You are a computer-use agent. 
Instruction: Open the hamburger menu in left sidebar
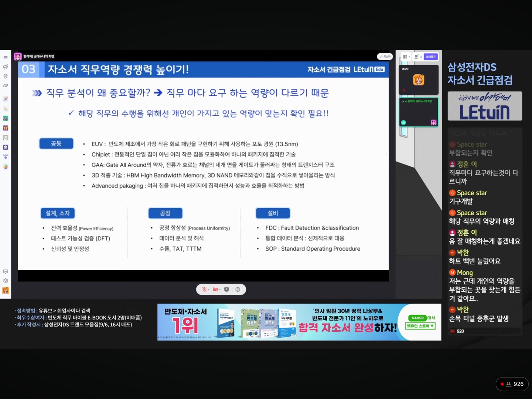click(x=6, y=58)
